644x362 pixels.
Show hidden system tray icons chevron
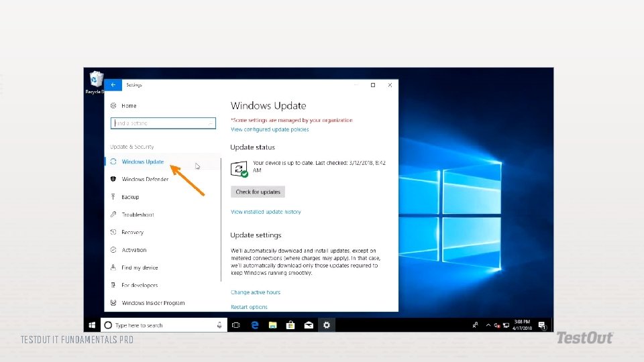(488, 326)
